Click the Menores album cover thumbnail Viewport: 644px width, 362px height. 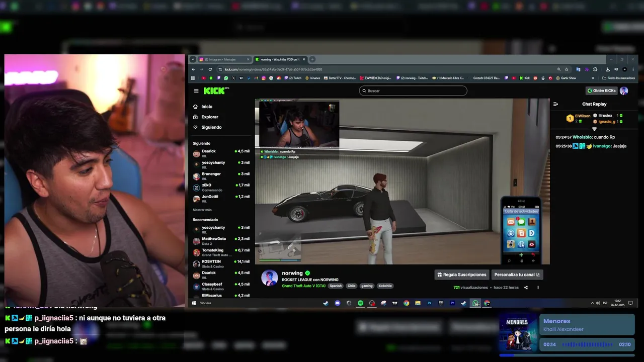[517, 333]
